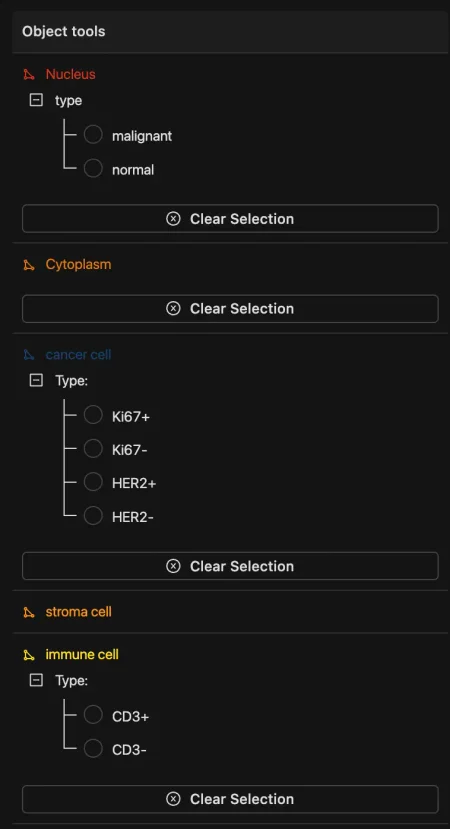
Task: Clear Selection under cancer cell
Action: click(x=230, y=566)
